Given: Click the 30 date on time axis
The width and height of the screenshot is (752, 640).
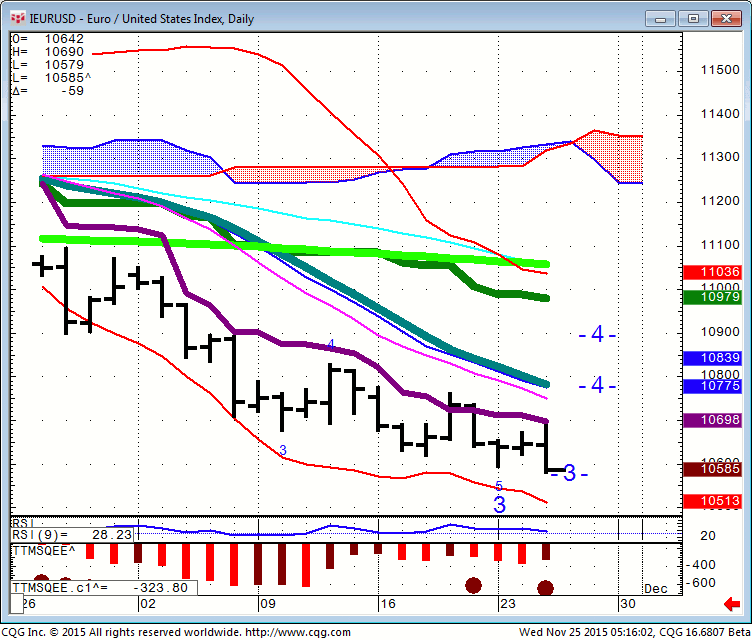Looking at the screenshot, I should point(628,604).
